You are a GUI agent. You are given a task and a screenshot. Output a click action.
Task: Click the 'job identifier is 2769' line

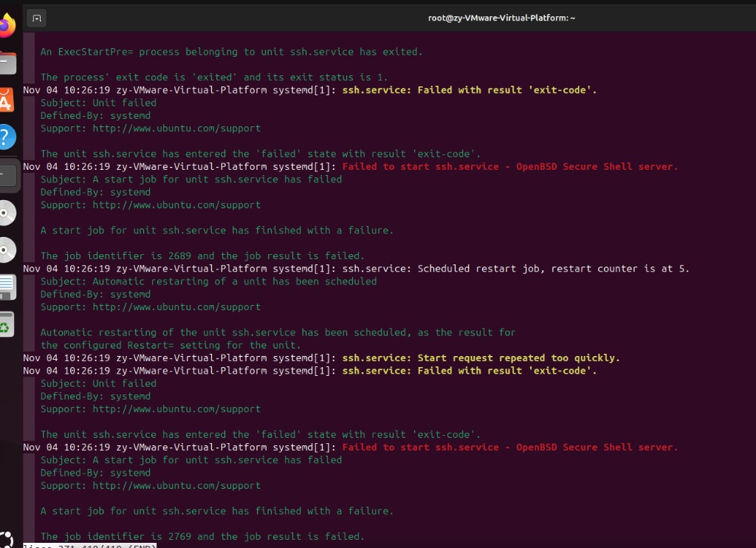pyautogui.click(x=202, y=536)
